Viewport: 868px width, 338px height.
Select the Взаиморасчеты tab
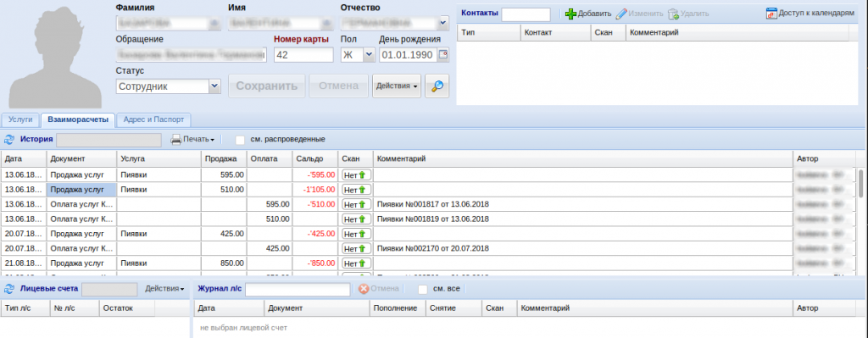click(x=78, y=119)
